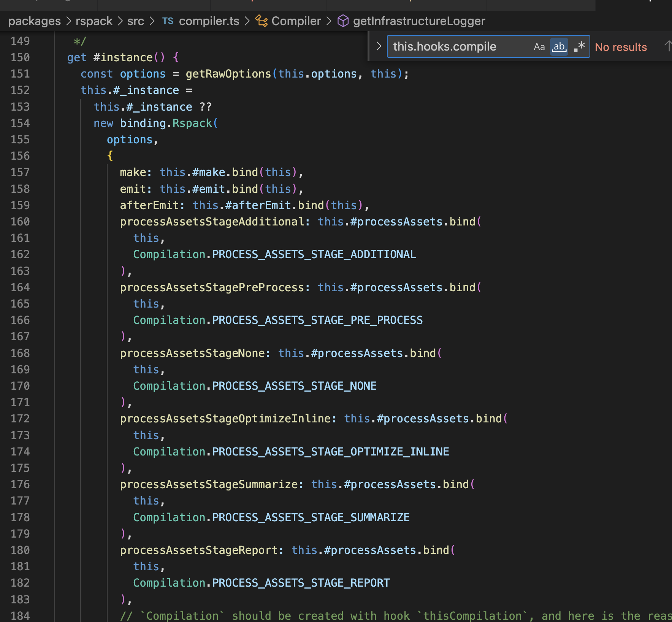Open the 'src' breadcrumb dropdown
The height and width of the screenshot is (622, 672).
(x=135, y=21)
